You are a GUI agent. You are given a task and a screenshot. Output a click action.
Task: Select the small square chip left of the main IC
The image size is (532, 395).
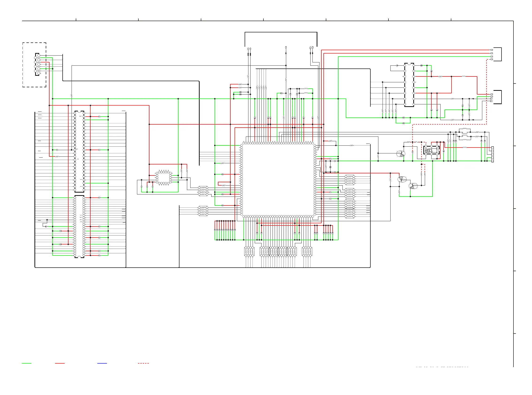pyautogui.click(x=163, y=178)
